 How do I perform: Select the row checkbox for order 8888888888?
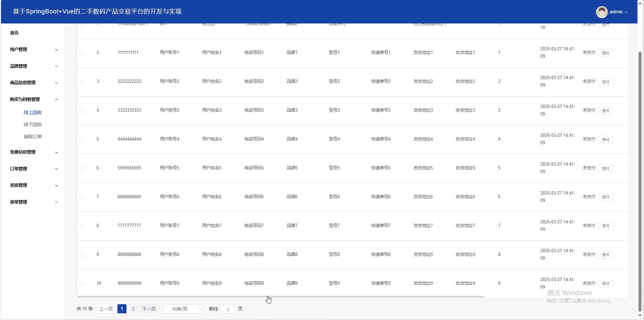click(82, 255)
